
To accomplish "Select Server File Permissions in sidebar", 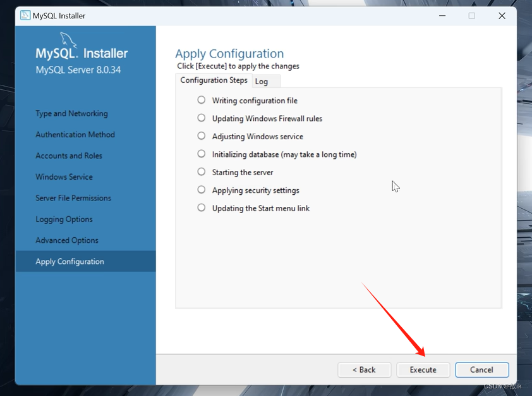I will 73,198.
